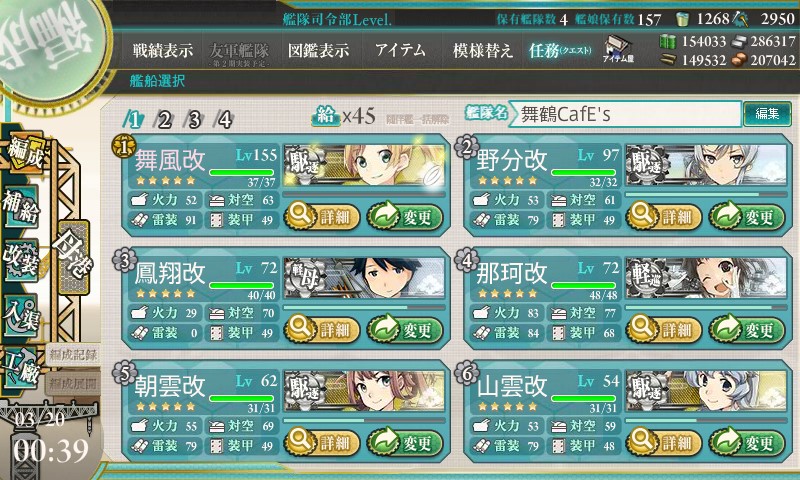Select fleet 4 tab
Viewport: 800px width, 480px height.
click(x=224, y=120)
